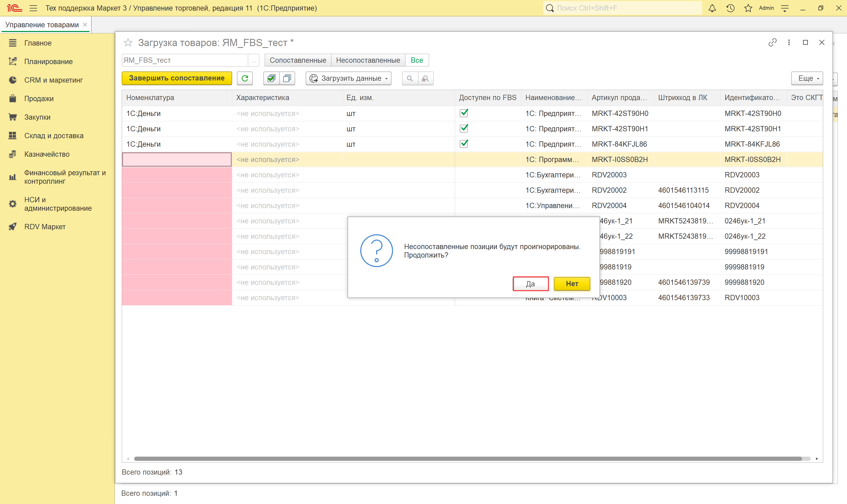This screenshot has height=504, width=847.
Task: Click the horizontal scrollbar of the table
Action: click(x=468, y=459)
